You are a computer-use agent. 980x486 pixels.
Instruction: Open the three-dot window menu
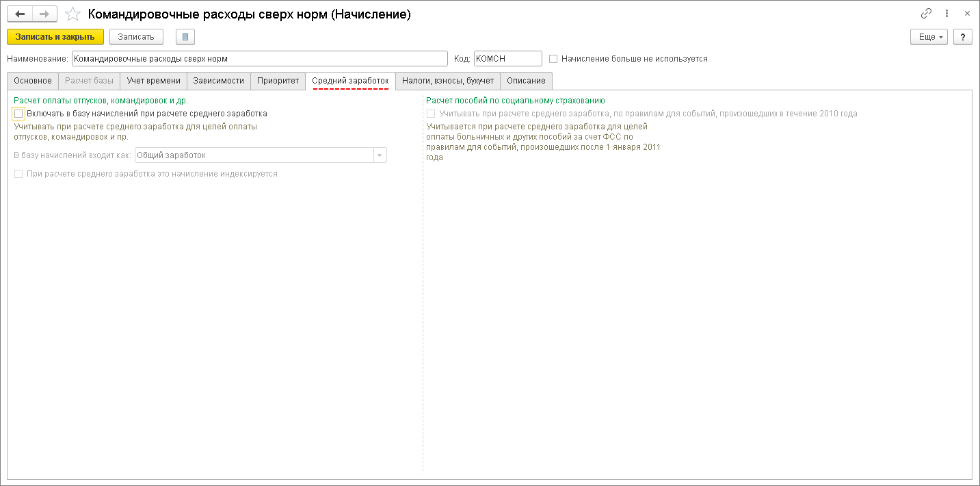pyautogui.click(x=947, y=13)
